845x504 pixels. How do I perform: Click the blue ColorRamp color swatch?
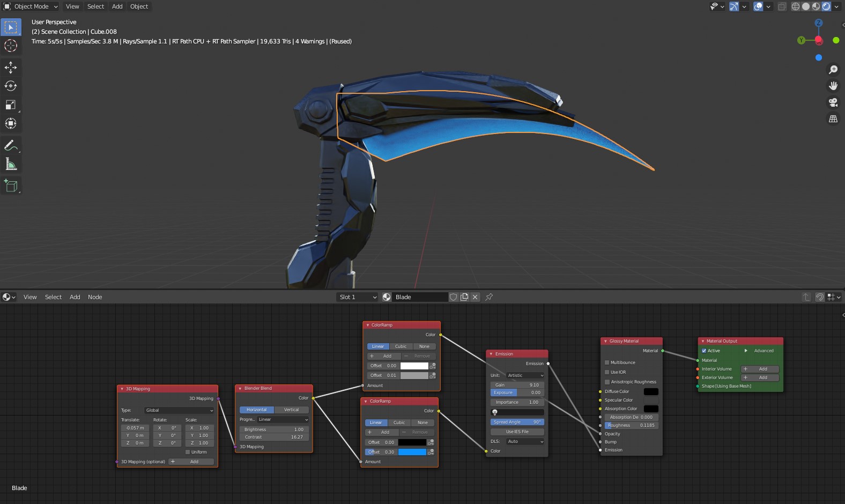[x=412, y=452]
